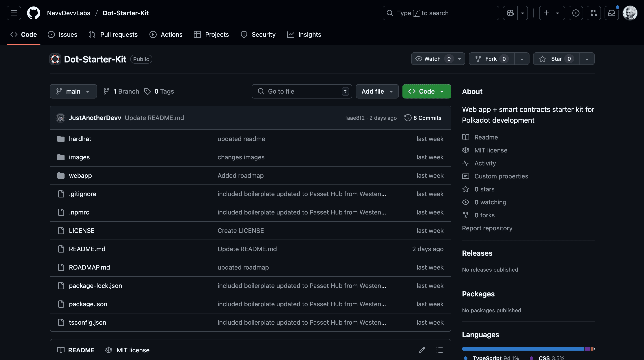Open the notifications inbox
This screenshot has width=644, height=360.
click(x=612, y=13)
